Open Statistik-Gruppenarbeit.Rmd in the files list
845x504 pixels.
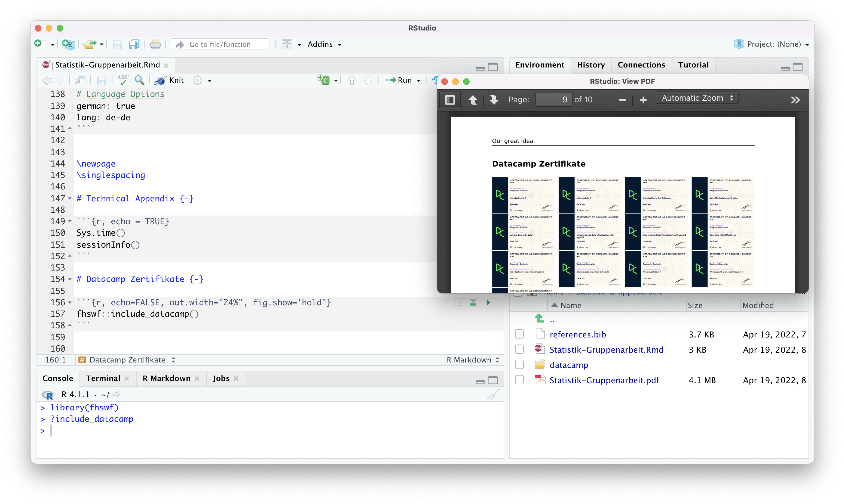(x=606, y=350)
